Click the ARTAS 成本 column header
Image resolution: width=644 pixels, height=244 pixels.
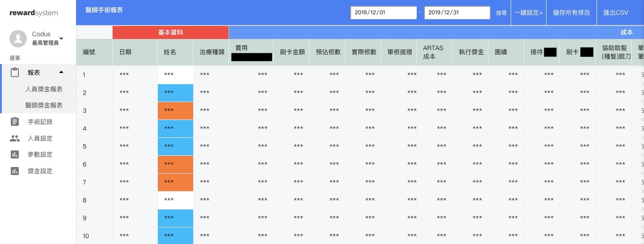click(435, 52)
